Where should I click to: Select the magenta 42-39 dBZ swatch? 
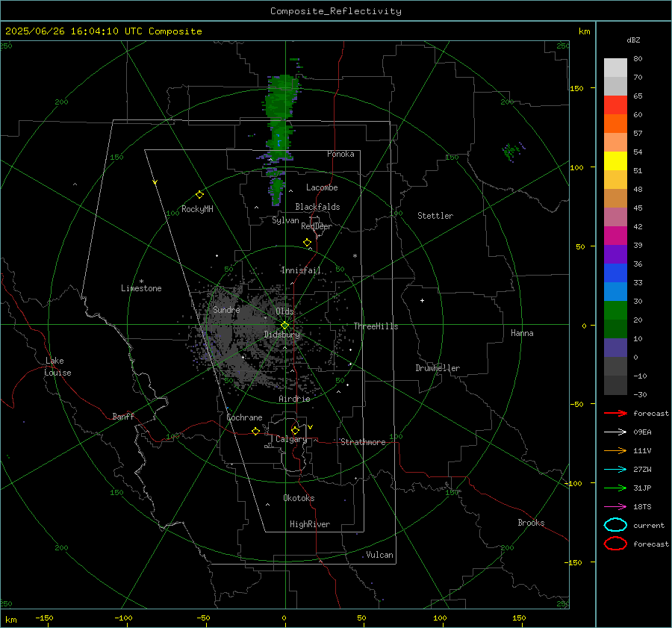pos(615,236)
